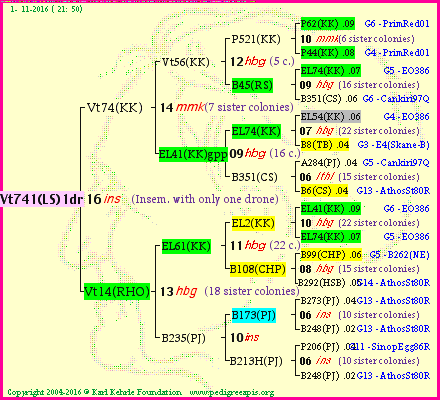Screen dimensions: 440x400
Task: Click '16 ins' insemination note
Action: [x=104, y=199]
